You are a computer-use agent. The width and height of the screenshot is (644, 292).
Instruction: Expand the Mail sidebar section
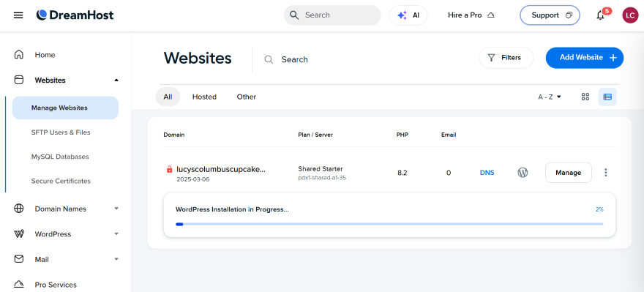point(116,259)
